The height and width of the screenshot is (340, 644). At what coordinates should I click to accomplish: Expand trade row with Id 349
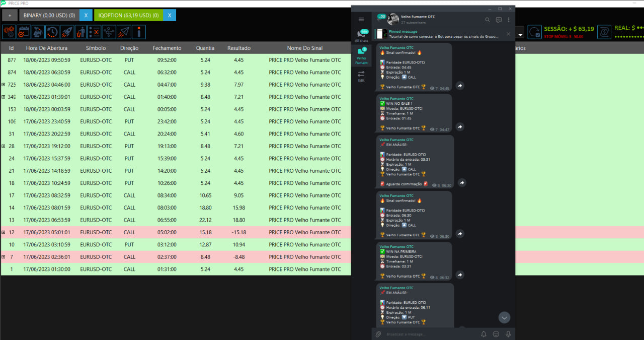coord(4,97)
